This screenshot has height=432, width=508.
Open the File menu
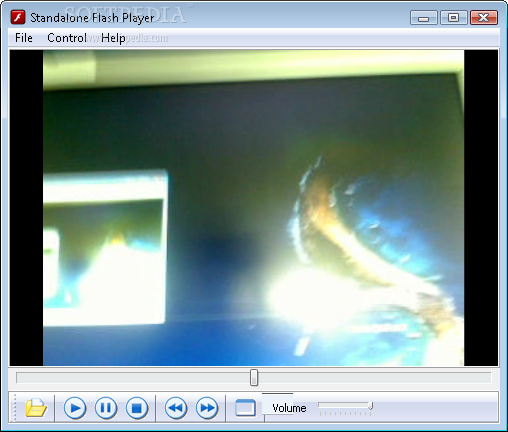24,38
